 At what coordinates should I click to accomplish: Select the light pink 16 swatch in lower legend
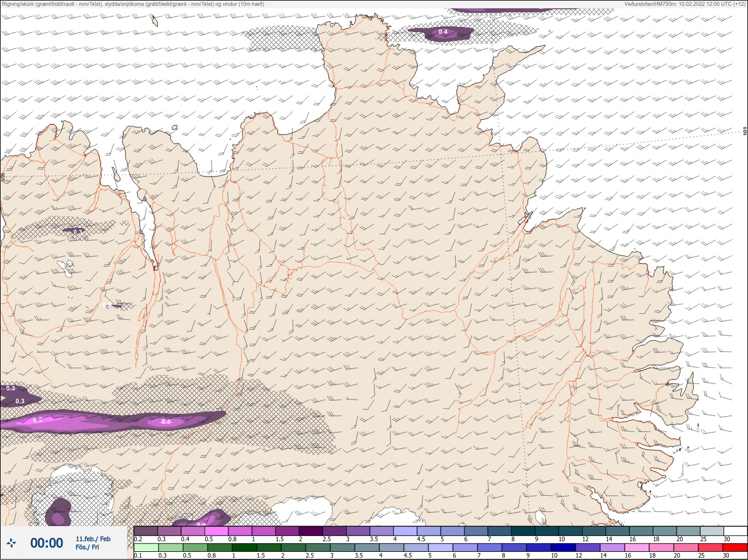637,548
